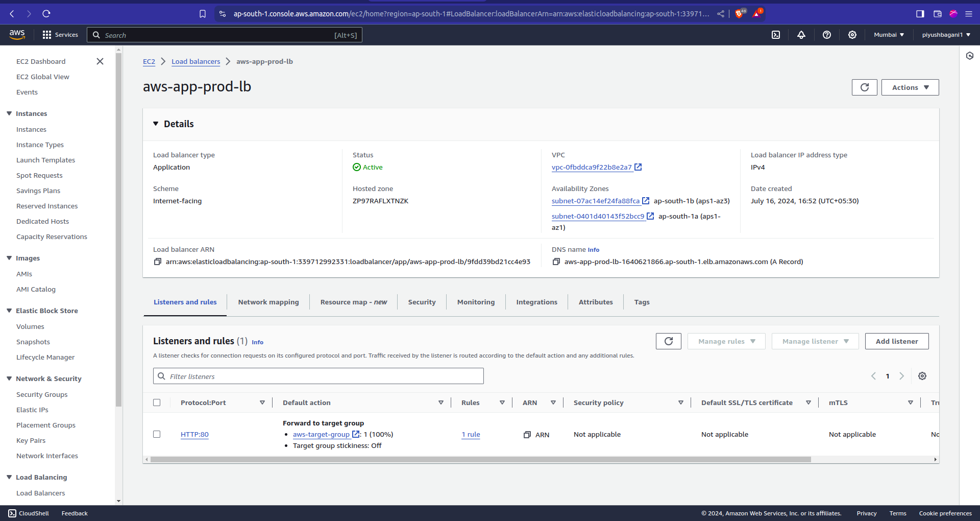Screen dimensions: 980x521
Task: Open Launch Templates in the sidebar
Action: click(45, 160)
